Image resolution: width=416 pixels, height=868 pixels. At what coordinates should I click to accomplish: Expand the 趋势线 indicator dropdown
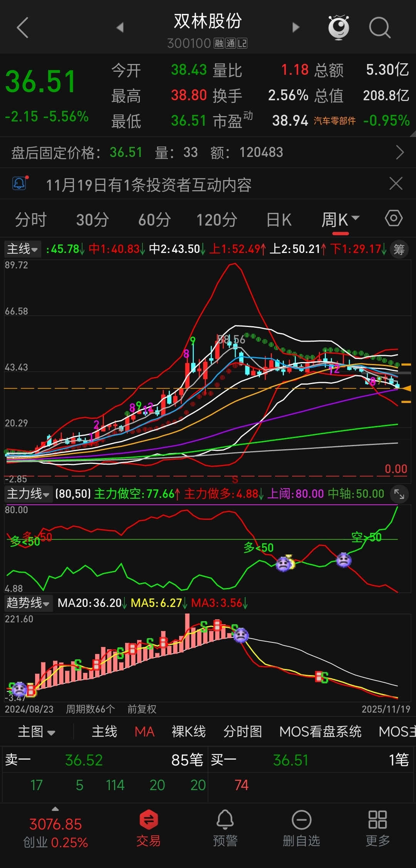(x=29, y=603)
